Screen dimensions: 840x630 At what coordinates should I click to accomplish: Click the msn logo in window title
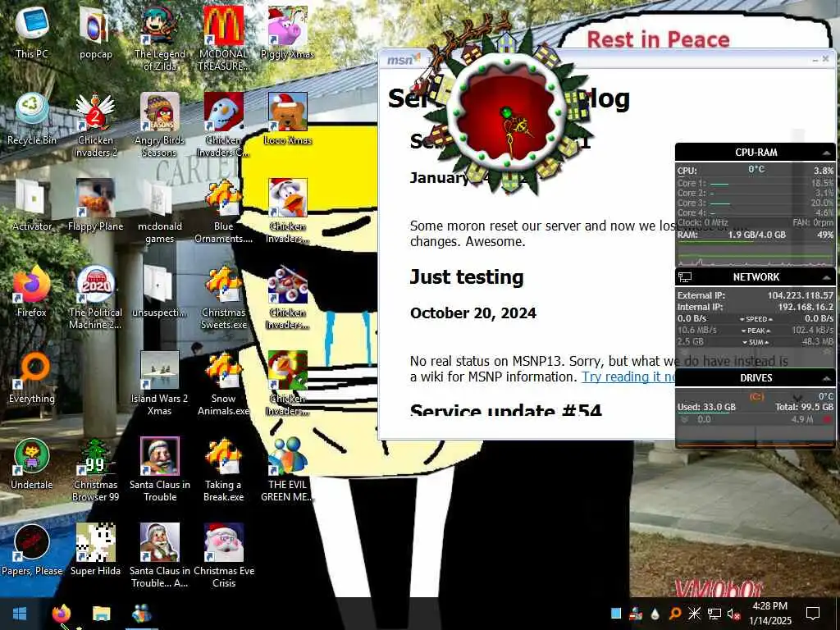coord(404,59)
